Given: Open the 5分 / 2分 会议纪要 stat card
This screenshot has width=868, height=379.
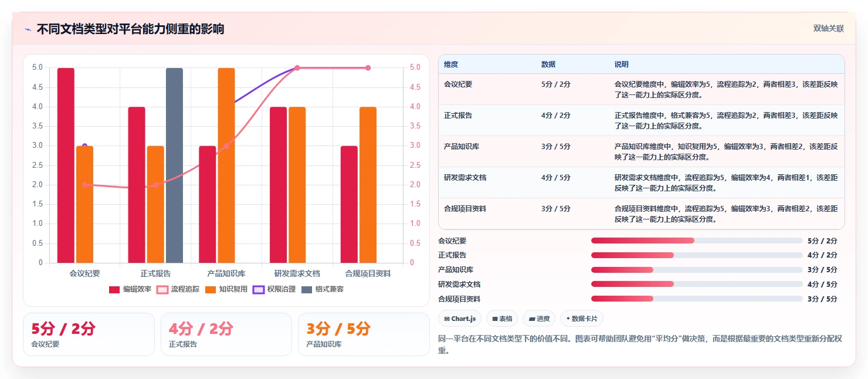Looking at the screenshot, I should (x=89, y=334).
